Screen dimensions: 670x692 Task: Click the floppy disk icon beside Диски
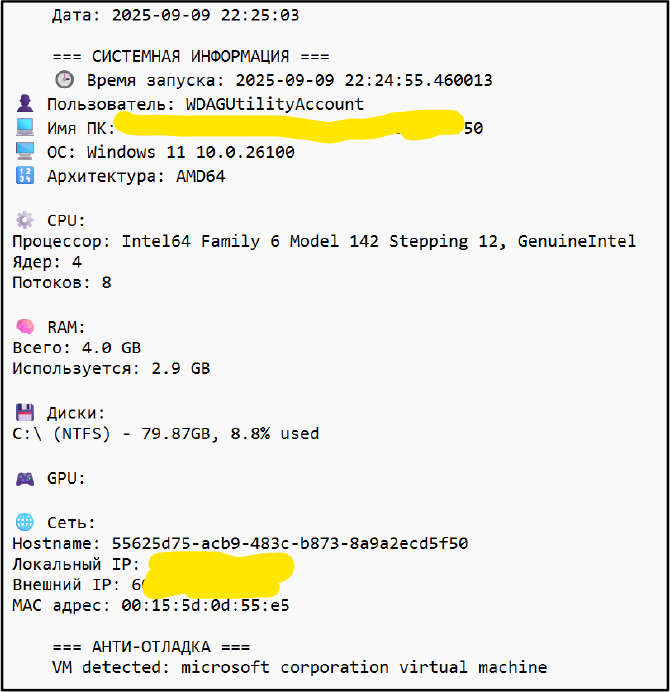[25, 412]
